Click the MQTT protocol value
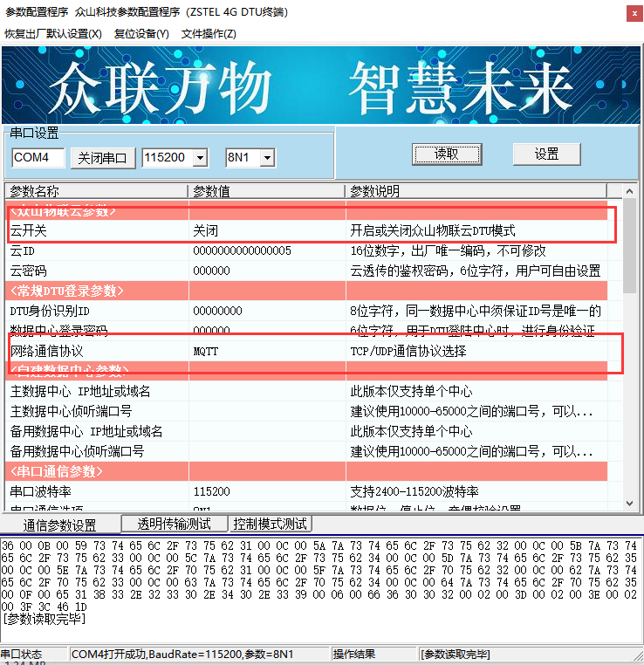The image size is (644, 665). 206,351
